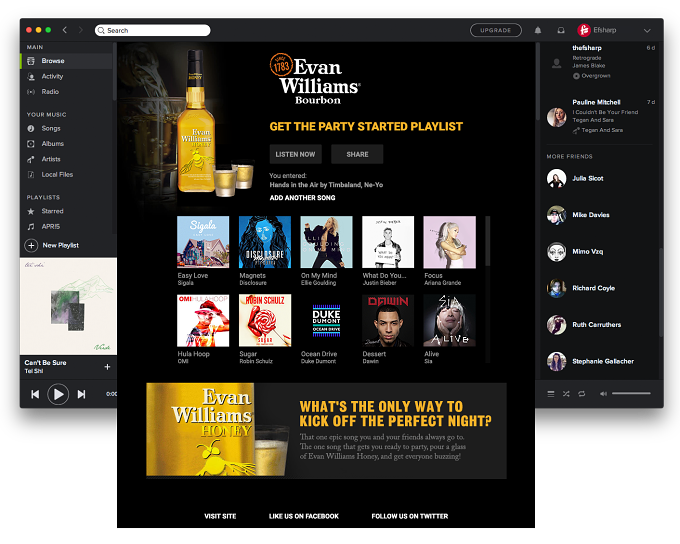Viewport: 680px width, 544px height.
Task: Open notifications bell icon
Action: point(538,30)
